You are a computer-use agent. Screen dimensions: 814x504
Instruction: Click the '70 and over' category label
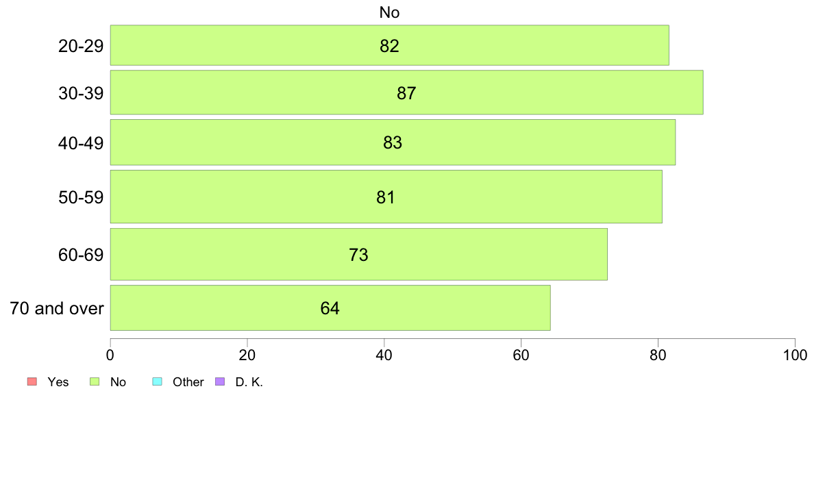click(57, 308)
